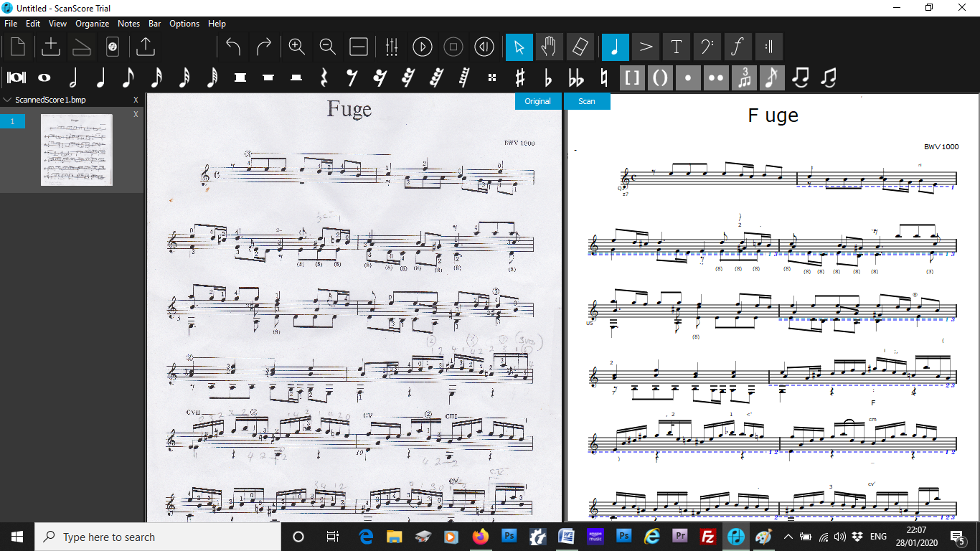Activate the hand pan tool

pyautogui.click(x=549, y=47)
